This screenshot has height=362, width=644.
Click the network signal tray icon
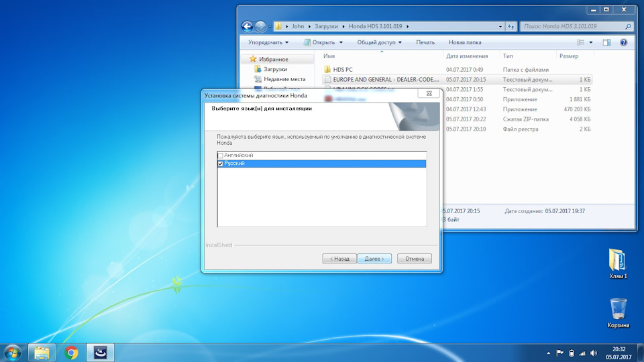click(582, 353)
